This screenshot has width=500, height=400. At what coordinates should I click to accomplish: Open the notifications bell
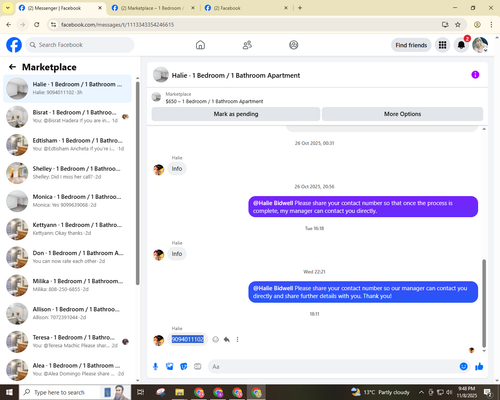[x=461, y=45]
